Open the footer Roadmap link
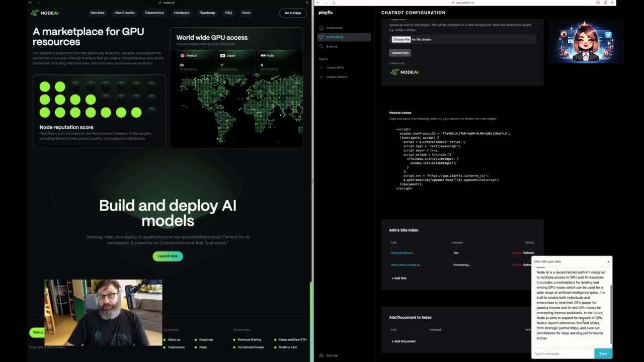This screenshot has height=362, width=644. click(x=206, y=339)
